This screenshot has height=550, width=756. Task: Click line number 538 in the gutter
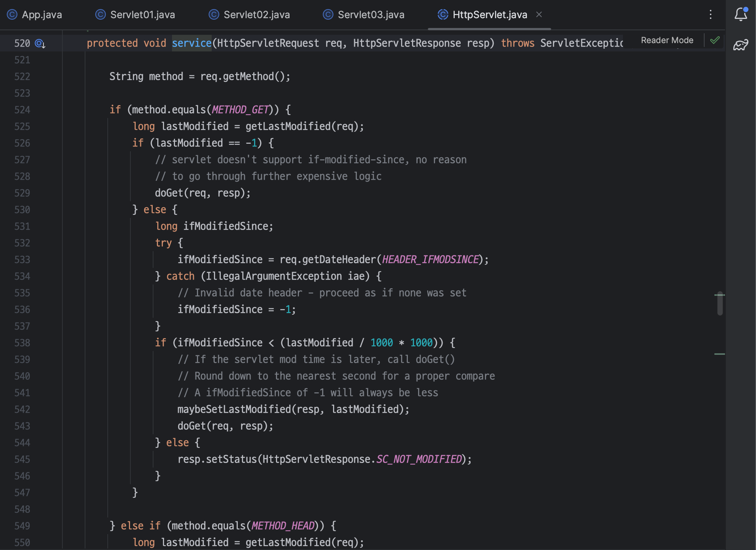[22, 343]
